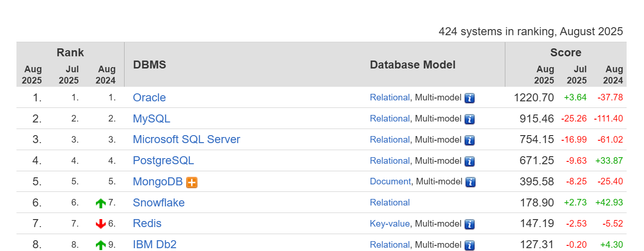Click the info icon in PostgreSQL row

pos(470,161)
